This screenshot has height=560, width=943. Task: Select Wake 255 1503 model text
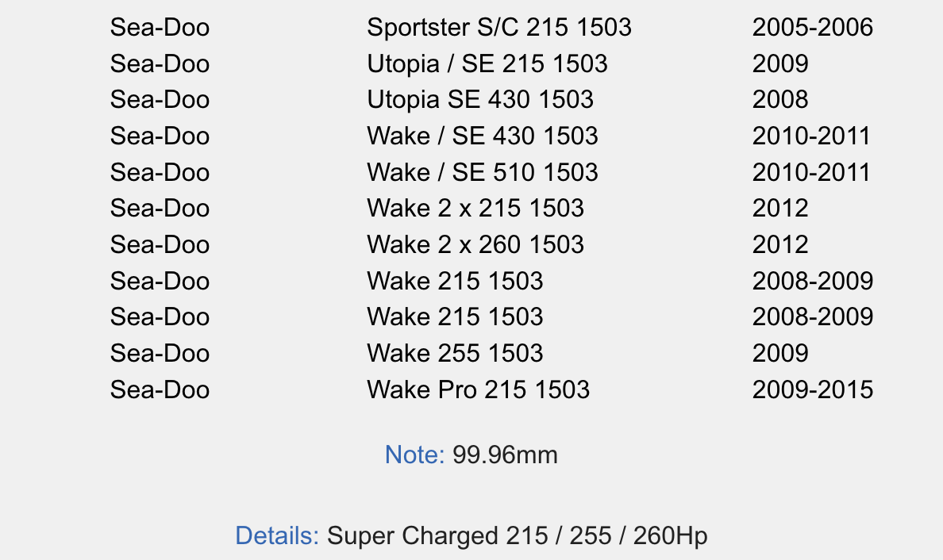[x=455, y=353]
